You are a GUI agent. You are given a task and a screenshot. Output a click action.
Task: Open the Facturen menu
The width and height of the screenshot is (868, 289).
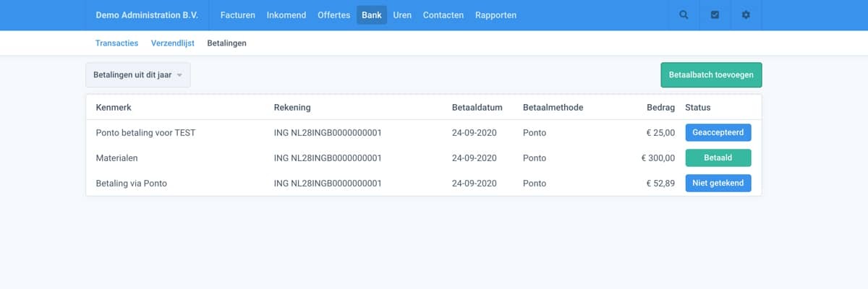coord(238,15)
